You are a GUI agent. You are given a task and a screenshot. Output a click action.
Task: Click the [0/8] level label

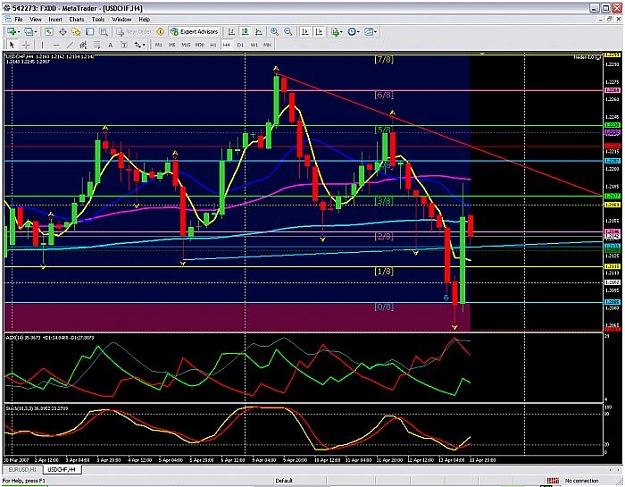point(384,306)
